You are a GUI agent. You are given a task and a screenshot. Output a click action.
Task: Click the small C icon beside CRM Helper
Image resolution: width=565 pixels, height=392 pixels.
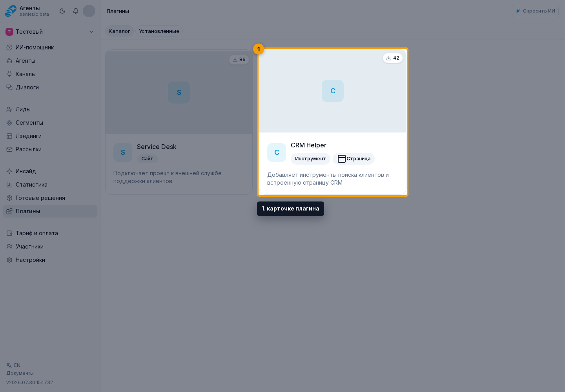(x=277, y=152)
